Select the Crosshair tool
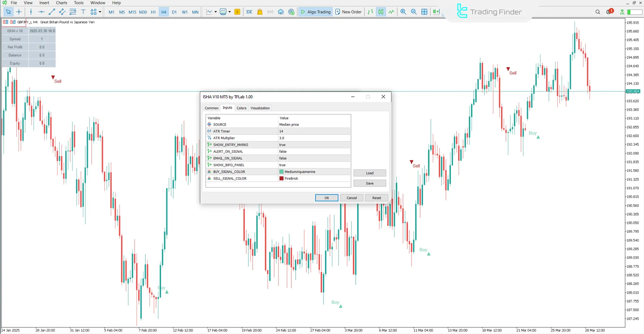This screenshot has height=334, width=644. (x=19, y=12)
